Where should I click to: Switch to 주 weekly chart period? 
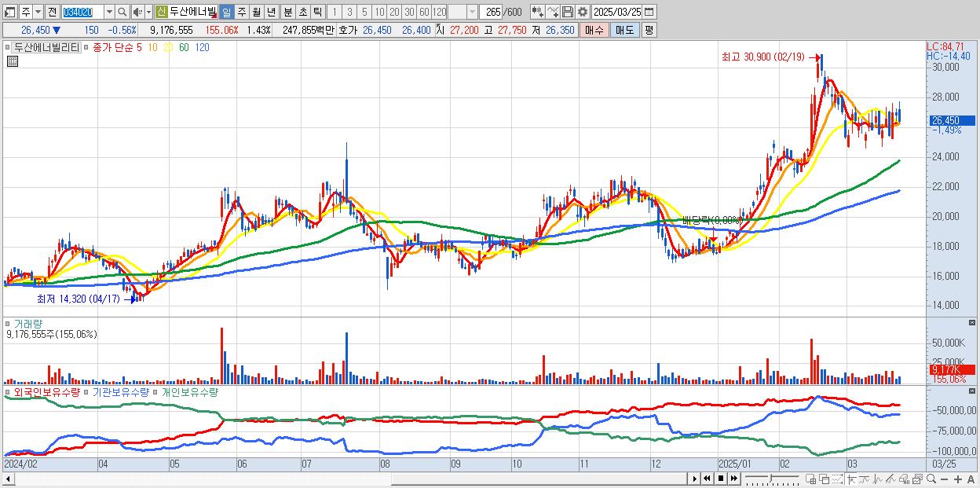coord(241,12)
